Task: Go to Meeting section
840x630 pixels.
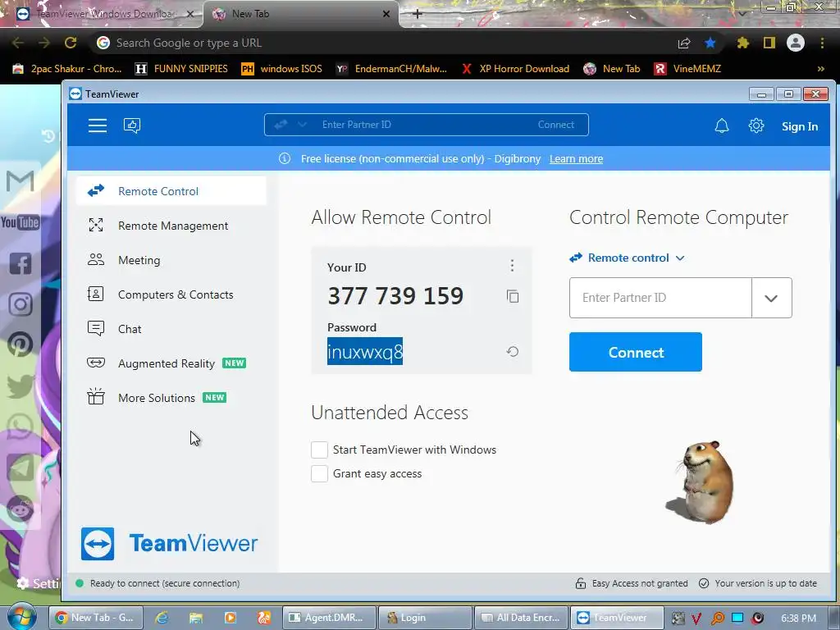Action: point(171,260)
